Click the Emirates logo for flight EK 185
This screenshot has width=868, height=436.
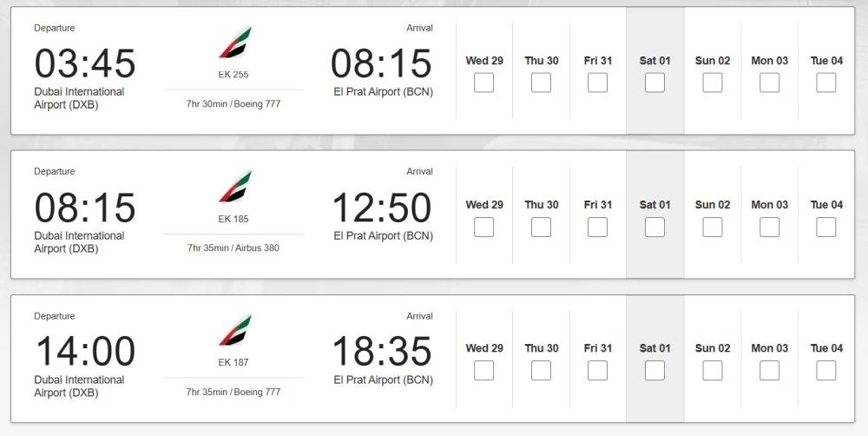[234, 186]
